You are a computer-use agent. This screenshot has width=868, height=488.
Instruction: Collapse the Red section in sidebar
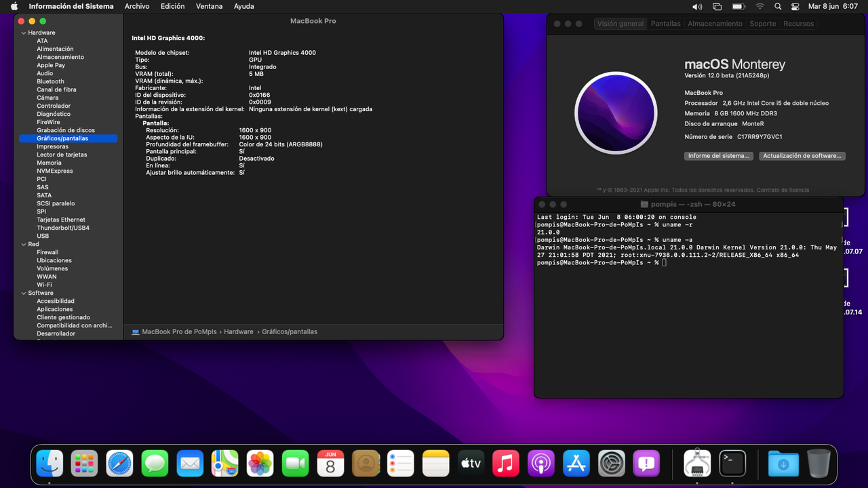24,244
